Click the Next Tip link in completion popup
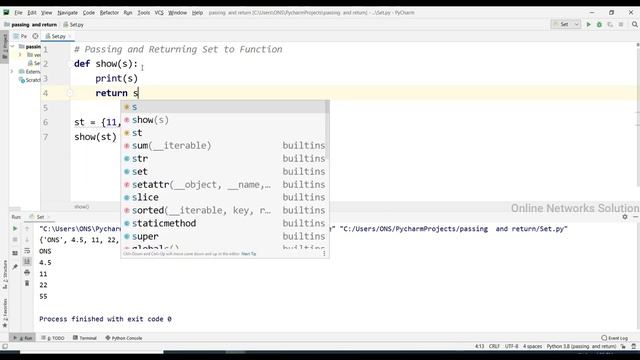This screenshot has height=360, width=640. 249,254
